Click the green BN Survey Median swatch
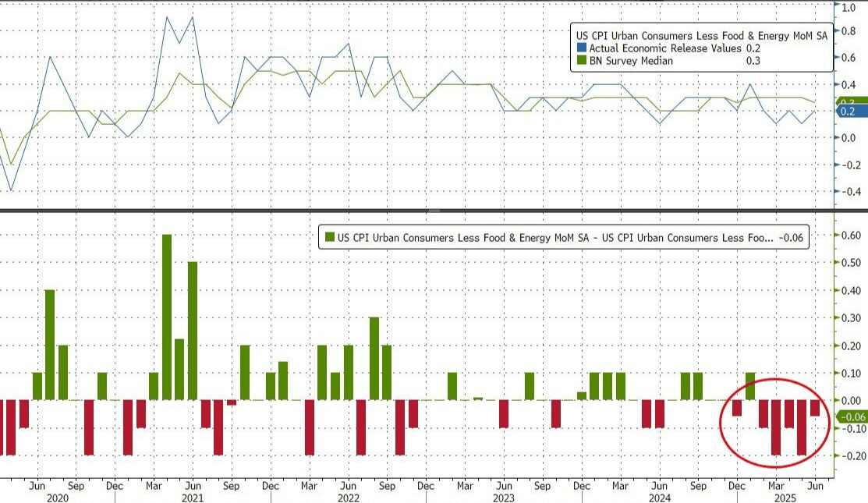868x503 pixels. click(x=582, y=61)
